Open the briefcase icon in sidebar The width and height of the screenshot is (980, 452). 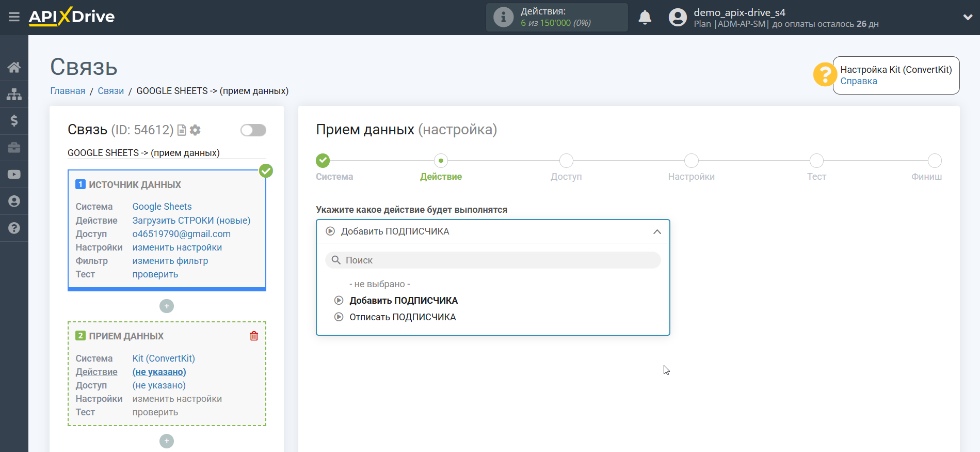coord(14,148)
